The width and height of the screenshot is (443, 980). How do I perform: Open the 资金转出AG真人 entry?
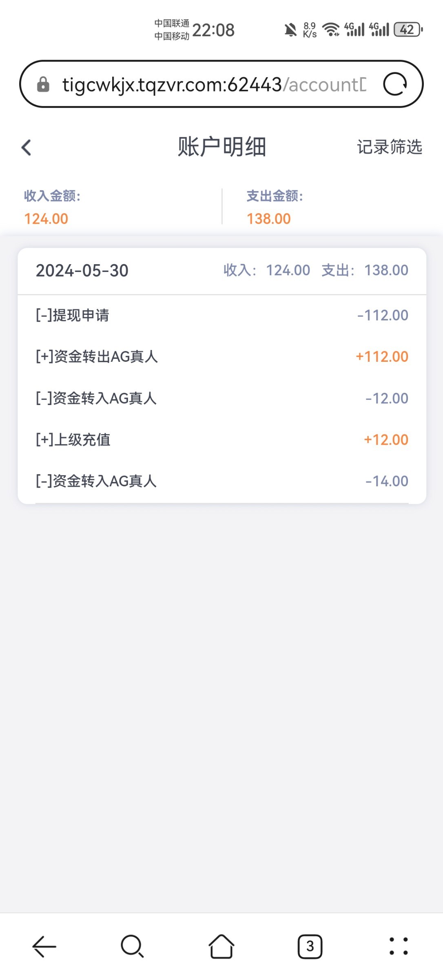pos(221,357)
